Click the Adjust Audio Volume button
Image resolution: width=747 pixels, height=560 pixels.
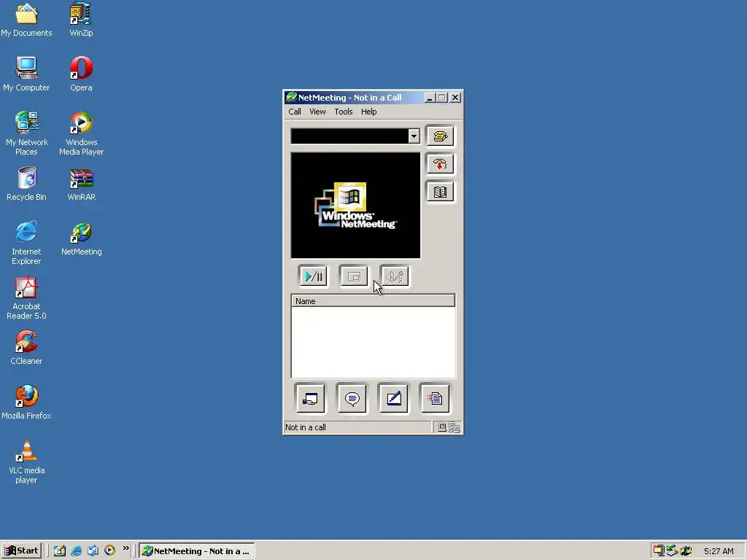[395, 276]
